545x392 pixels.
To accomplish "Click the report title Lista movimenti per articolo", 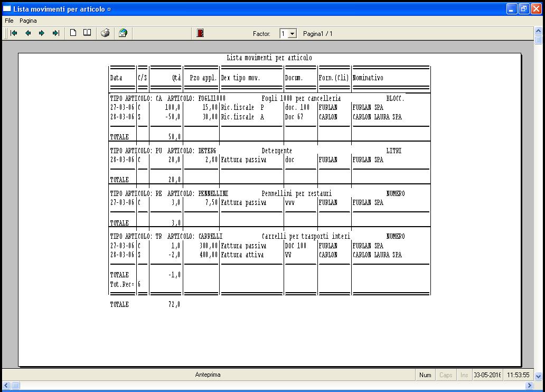I will tap(269, 58).
